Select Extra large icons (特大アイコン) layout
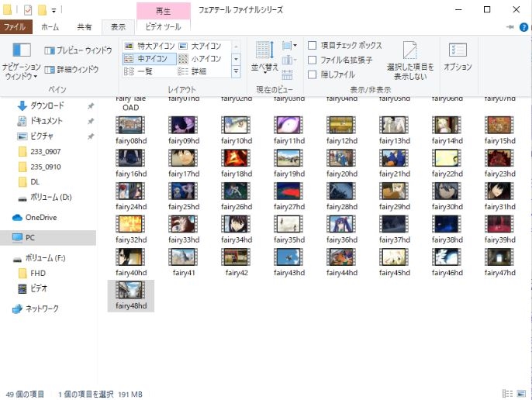This screenshot has width=532, height=400. tap(149, 46)
